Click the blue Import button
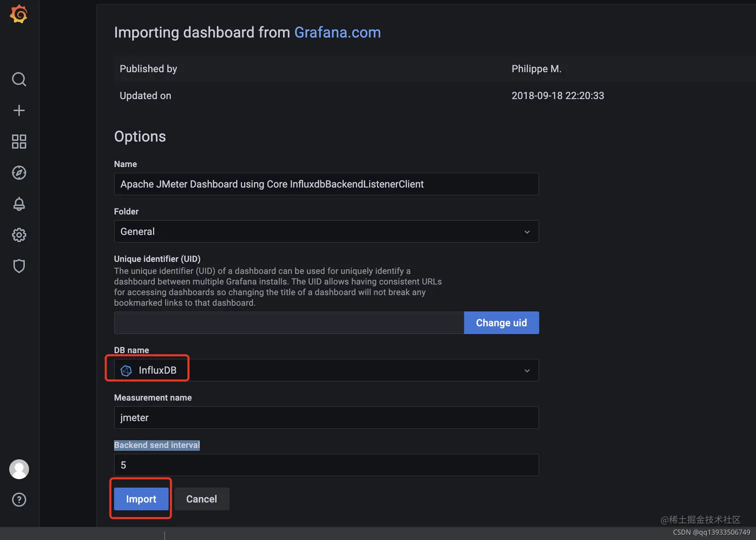This screenshot has height=540, width=756. coord(141,499)
